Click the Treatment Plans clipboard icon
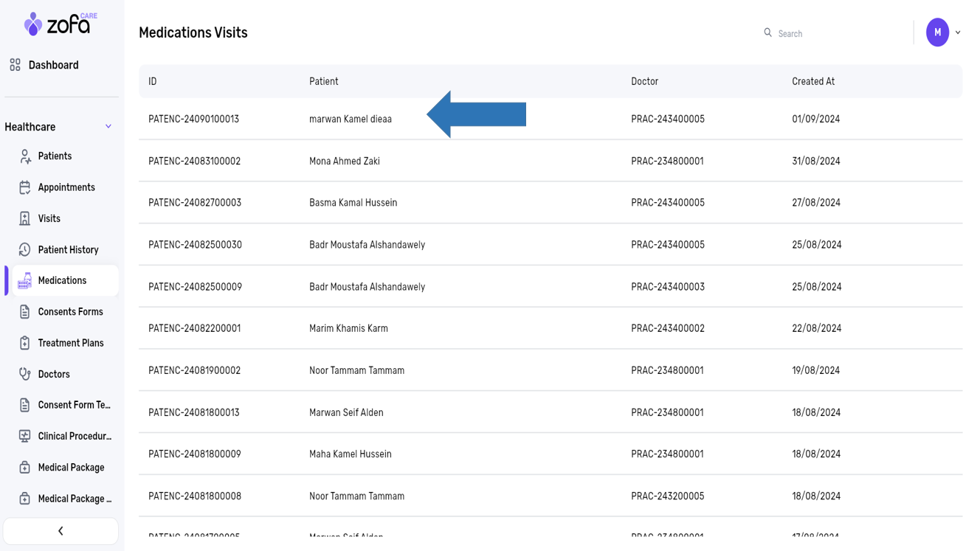 [25, 343]
